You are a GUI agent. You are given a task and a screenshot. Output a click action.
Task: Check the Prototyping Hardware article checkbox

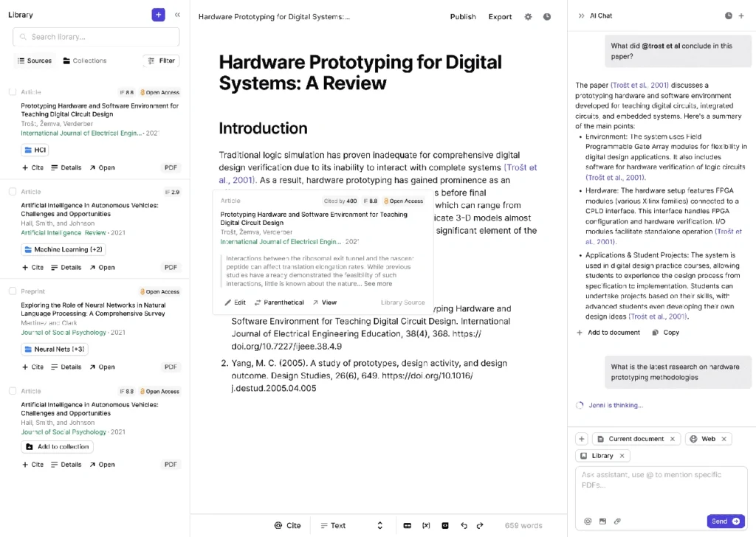click(13, 92)
